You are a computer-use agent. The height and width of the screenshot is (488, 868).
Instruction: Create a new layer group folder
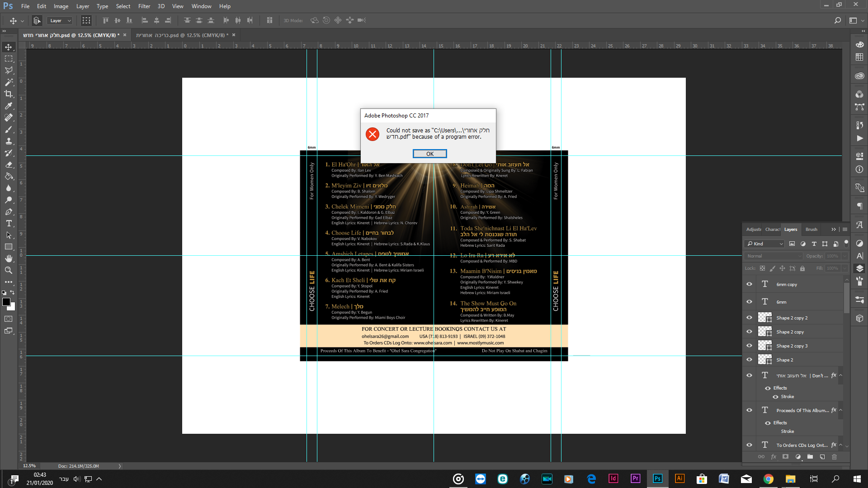(810, 457)
